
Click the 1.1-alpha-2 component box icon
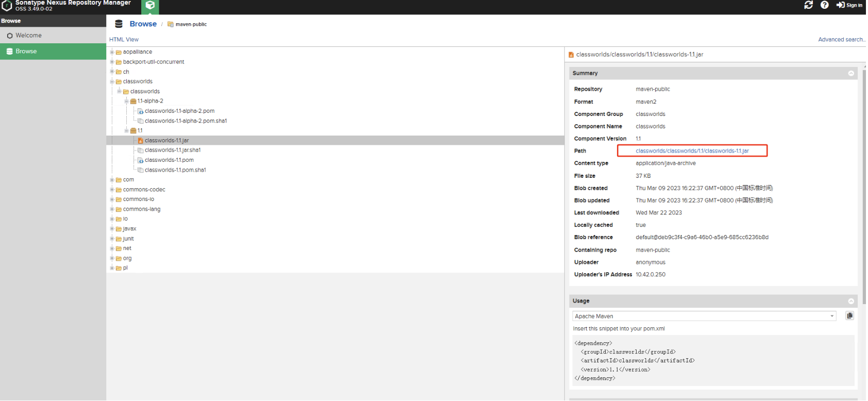133,101
